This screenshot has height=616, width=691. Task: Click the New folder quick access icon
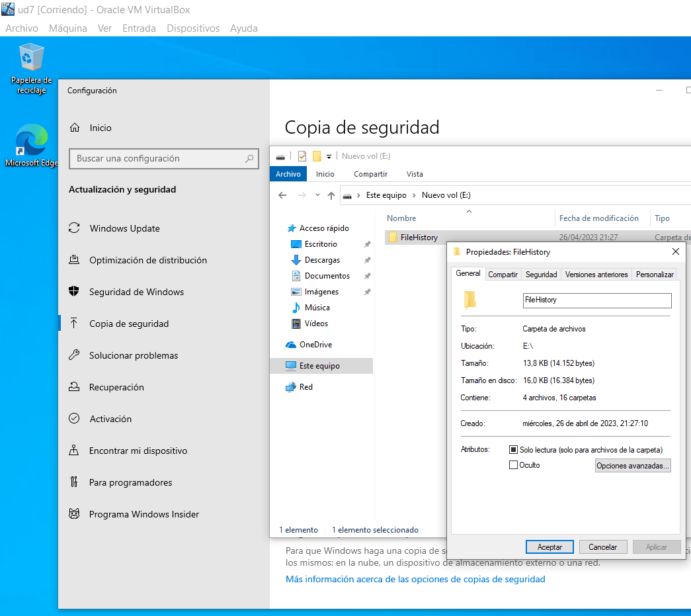[x=317, y=156]
